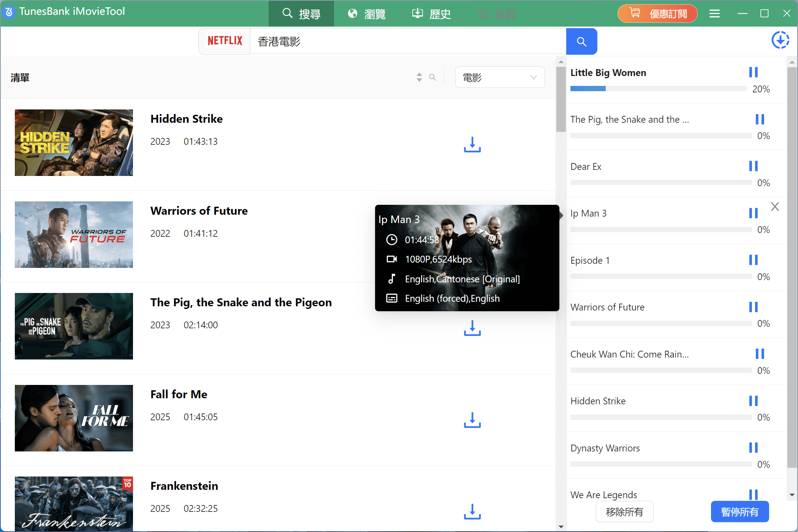
Task: Download the Frankenstein movie
Action: (x=472, y=511)
